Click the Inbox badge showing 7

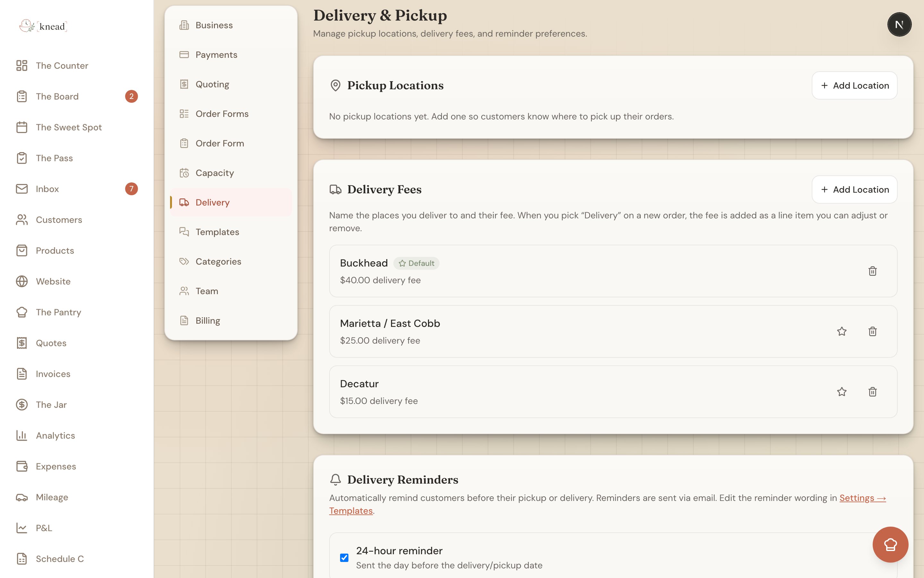coord(131,189)
